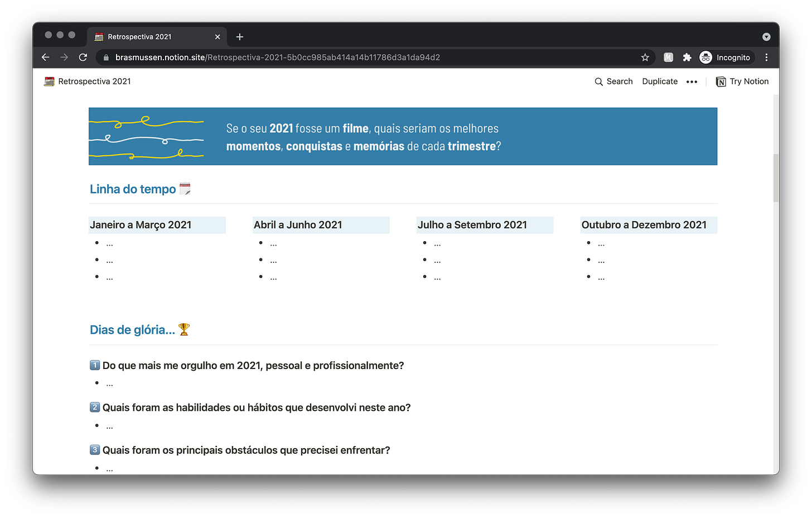Open the Incognito profile indicator
Viewport: 812px width, 518px height.
726,57
